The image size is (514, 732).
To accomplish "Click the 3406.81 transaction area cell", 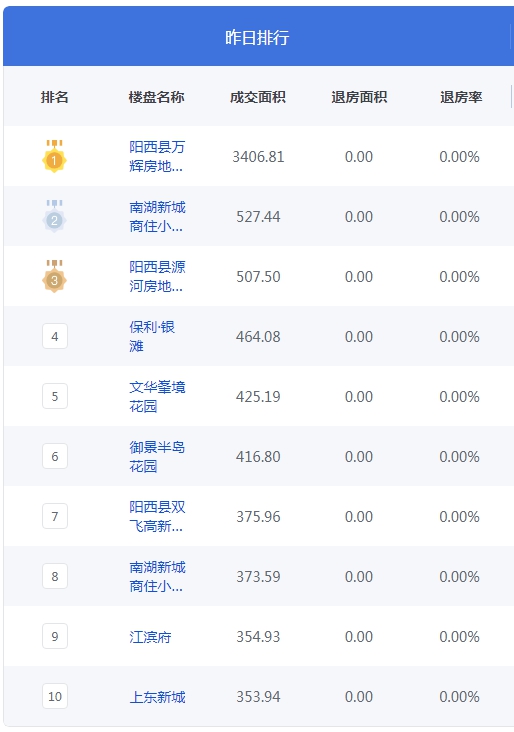I will point(258,157).
